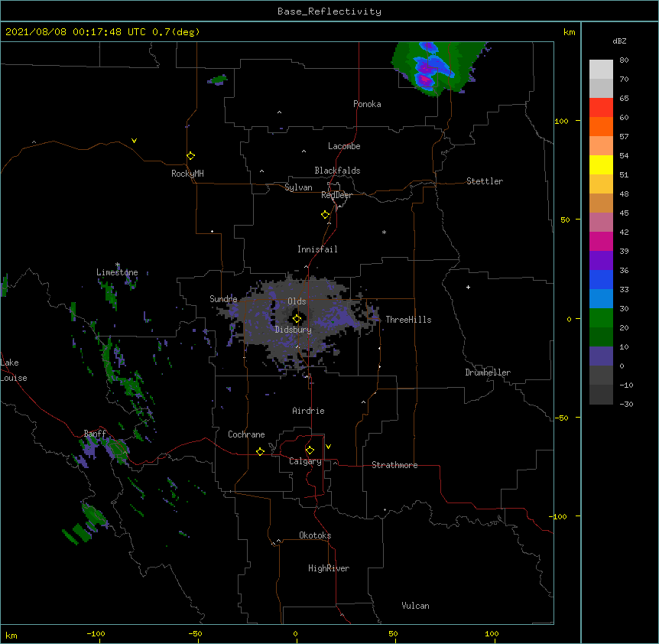Click the Sylvan label
659x644 pixels.
(x=298, y=187)
